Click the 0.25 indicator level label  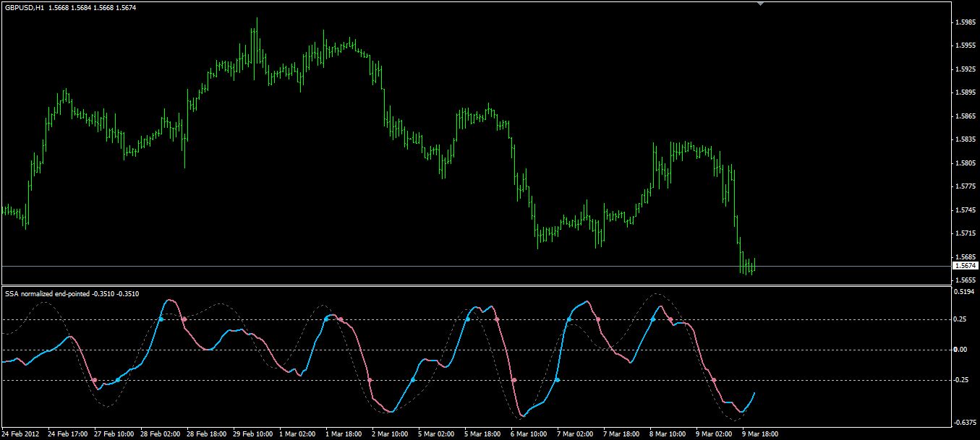[x=960, y=319]
